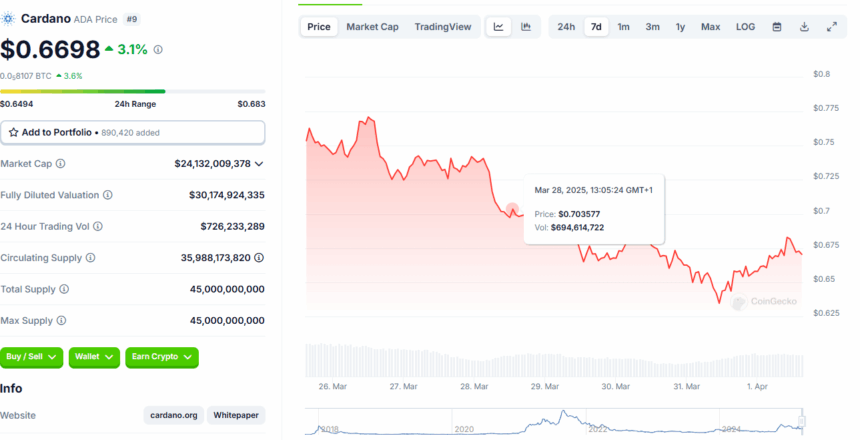The image size is (860, 440).
Task: Open info icon beside 35,988,173,820 value
Action: (x=259, y=257)
